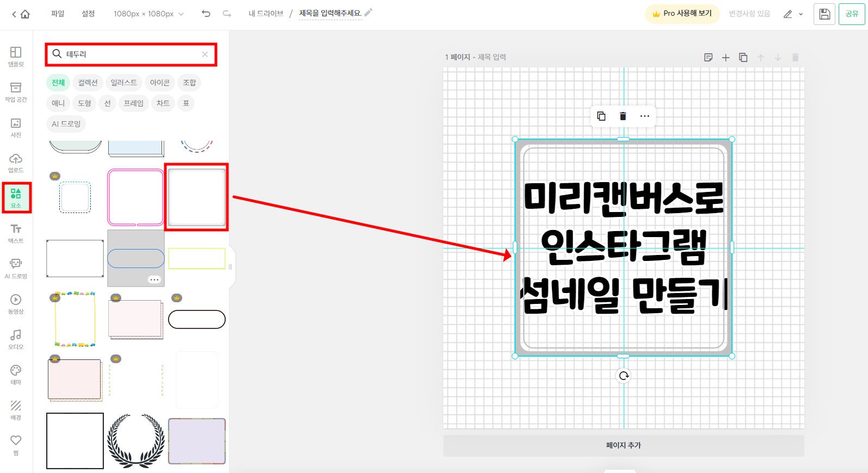Open the Audio sidebar panel
Viewport: 868px width, 473px height.
pos(16,339)
